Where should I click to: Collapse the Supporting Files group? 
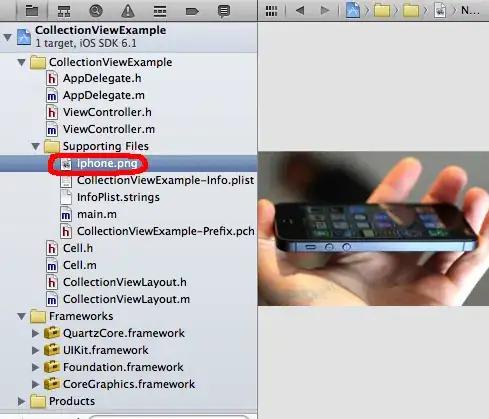36,146
